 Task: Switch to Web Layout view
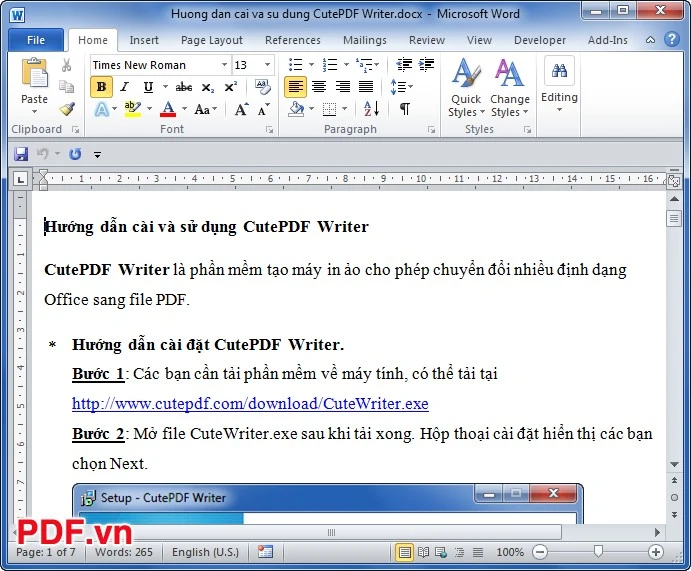pos(441,552)
